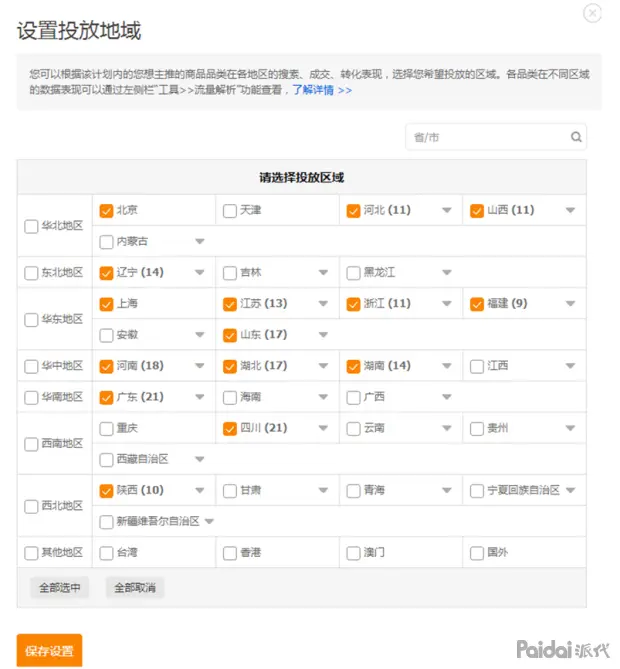The height and width of the screenshot is (669, 620).
Task: Open the 四川 (21) city list arrow
Action: (x=323, y=428)
